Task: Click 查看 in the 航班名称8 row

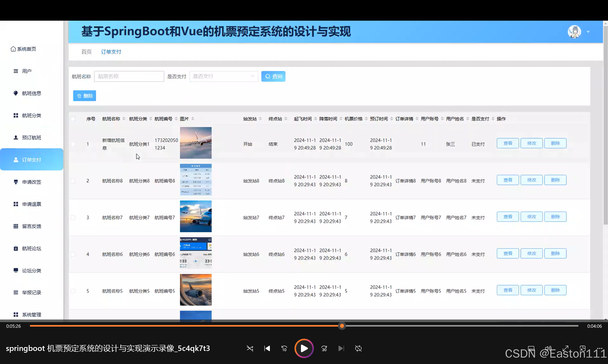Action: click(x=508, y=180)
